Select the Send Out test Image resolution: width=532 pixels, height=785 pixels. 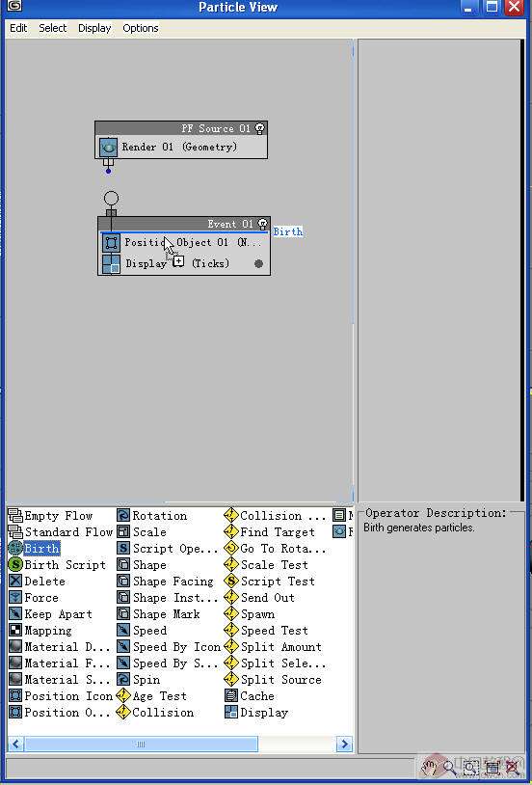(259, 598)
